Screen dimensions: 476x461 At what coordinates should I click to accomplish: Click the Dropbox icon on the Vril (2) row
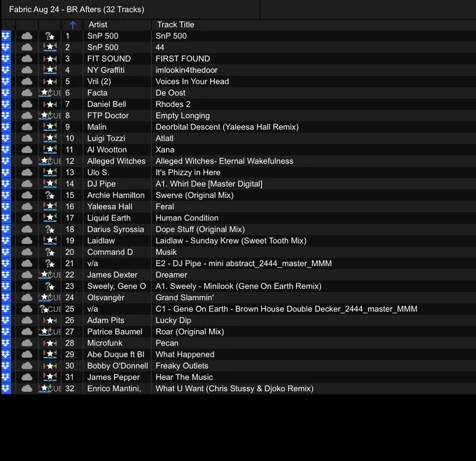click(x=6, y=82)
